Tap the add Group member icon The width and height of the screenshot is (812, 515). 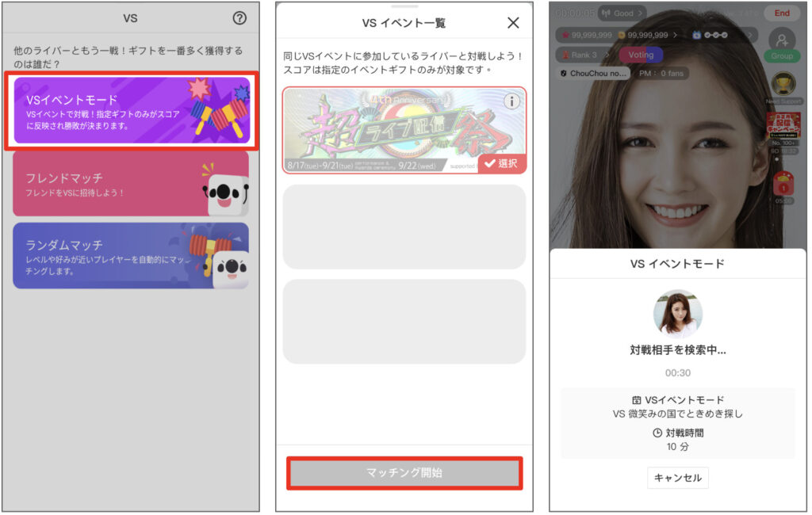pos(782,40)
